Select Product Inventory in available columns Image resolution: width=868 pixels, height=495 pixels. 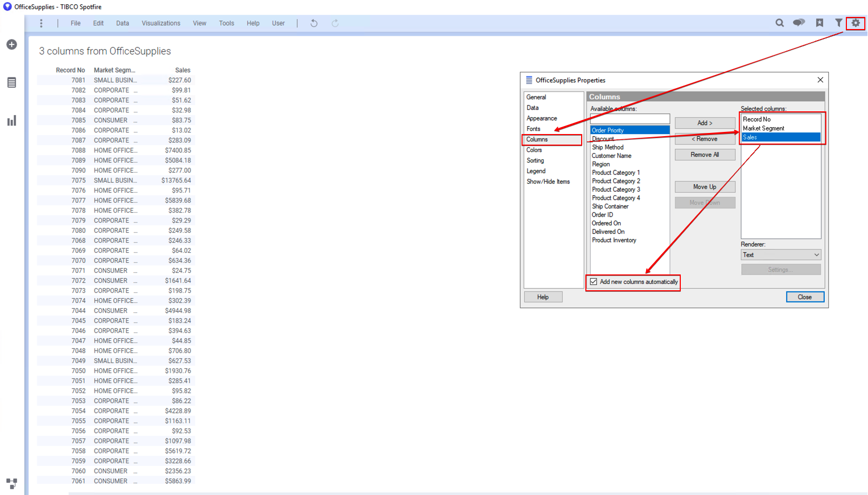coord(614,240)
